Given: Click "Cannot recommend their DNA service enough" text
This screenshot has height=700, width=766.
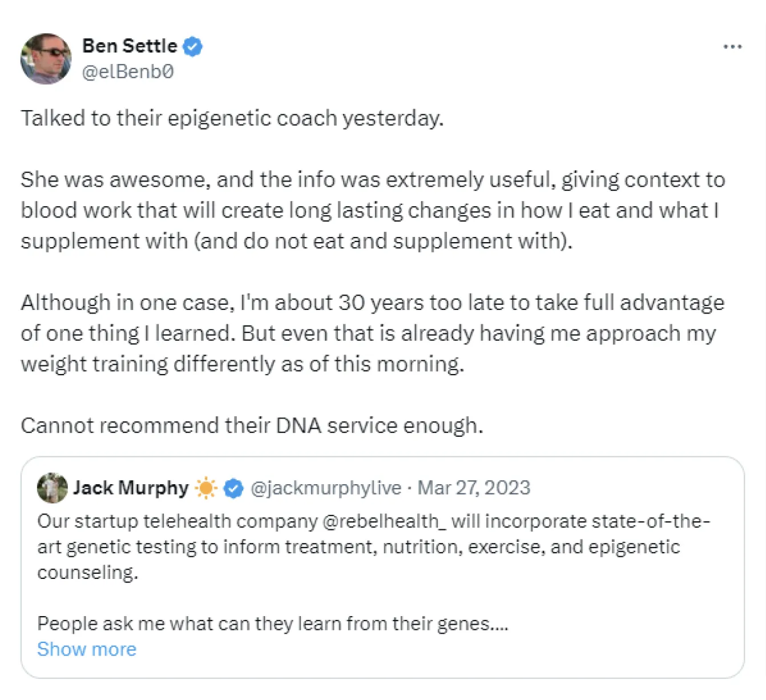Looking at the screenshot, I should 252,425.
